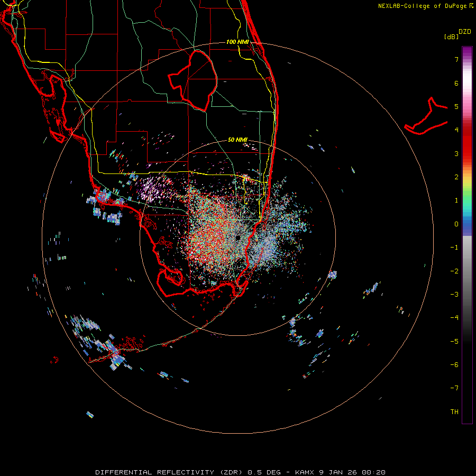This screenshot has width=476, height=476.
Task: Click the Bahamas island outline at right edge
Action: coord(426,117)
